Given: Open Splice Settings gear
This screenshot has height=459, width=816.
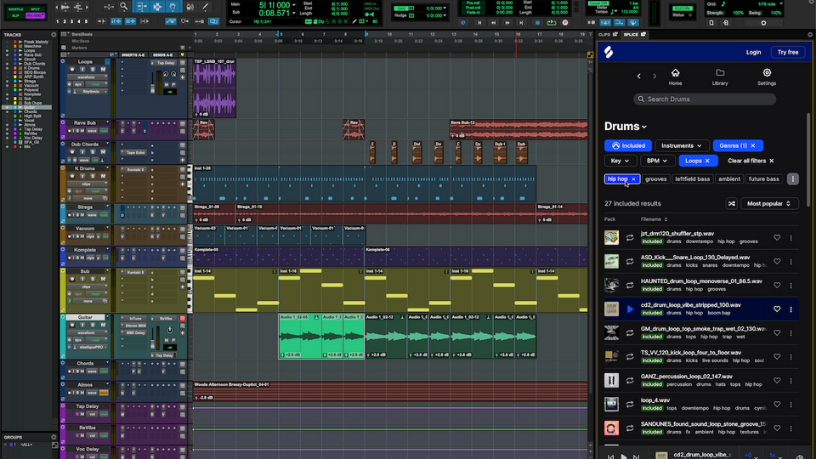Looking at the screenshot, I should coord(767,76).
